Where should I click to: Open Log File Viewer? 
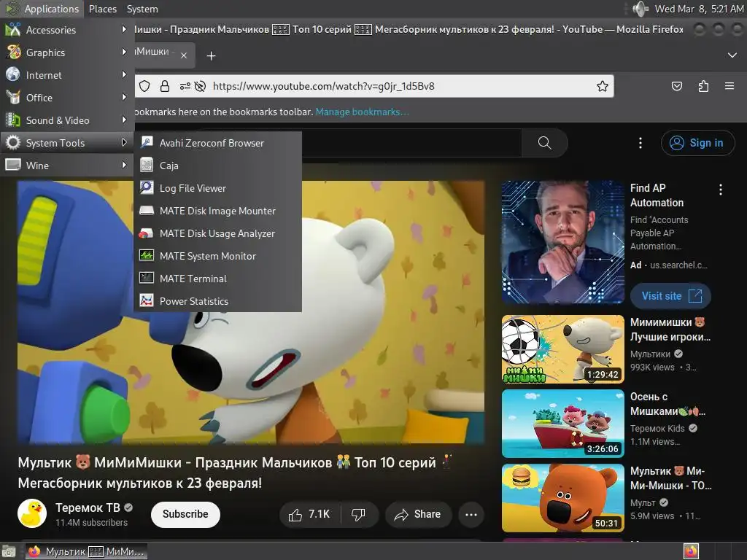point(217,188)
